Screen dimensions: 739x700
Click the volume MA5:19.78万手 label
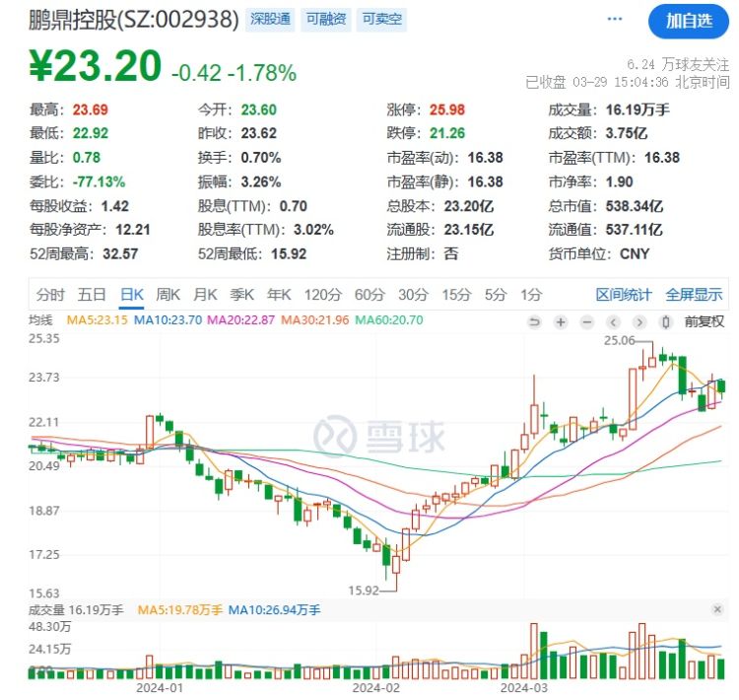(x=179, y=610)
